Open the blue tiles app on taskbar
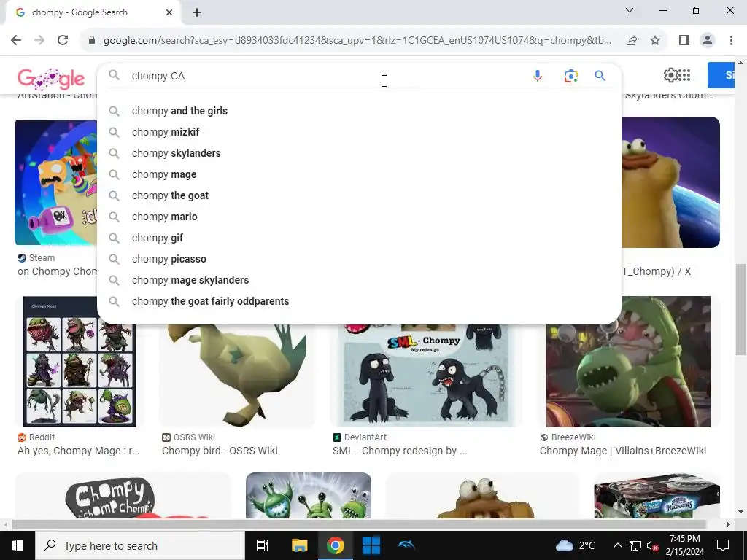Screen dimensions: 747x560 click(371, 545)
